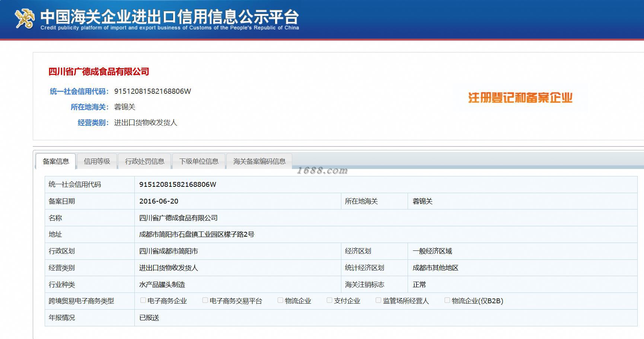This screenshot has height=339, width=644.
Task: Click the 行业种类 value 水产品罐头制造
Action: pos(162,284)
